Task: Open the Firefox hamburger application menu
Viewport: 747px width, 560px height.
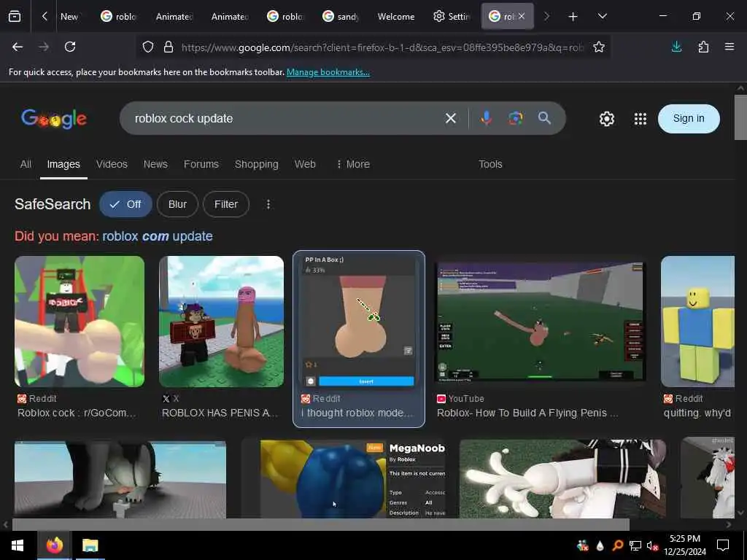Action: pyautogui.click(x=729, y=47)
